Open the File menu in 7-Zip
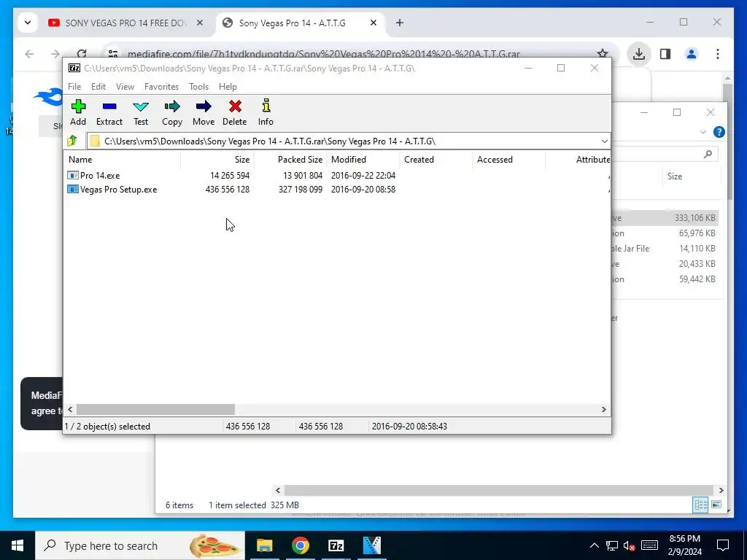Viewport: 747px width, 560px height. [x=74, y=87]
